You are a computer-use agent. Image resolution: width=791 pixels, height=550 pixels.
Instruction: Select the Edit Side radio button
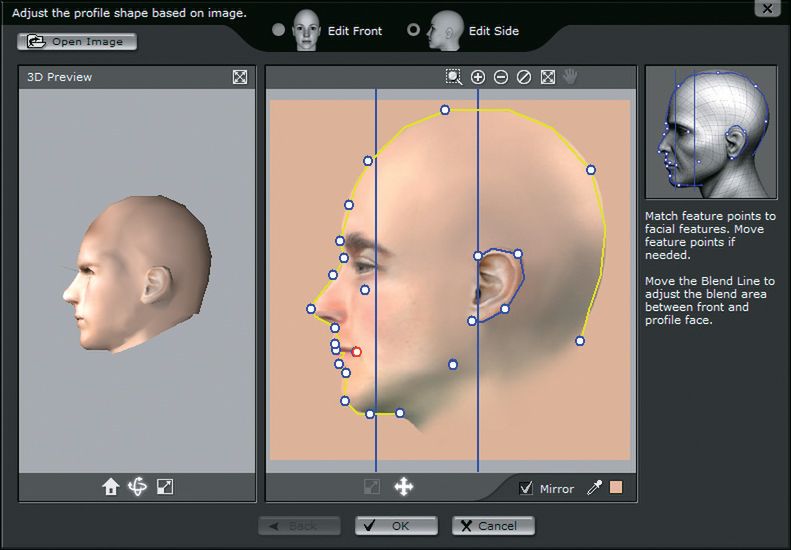[x=414, y=30]
